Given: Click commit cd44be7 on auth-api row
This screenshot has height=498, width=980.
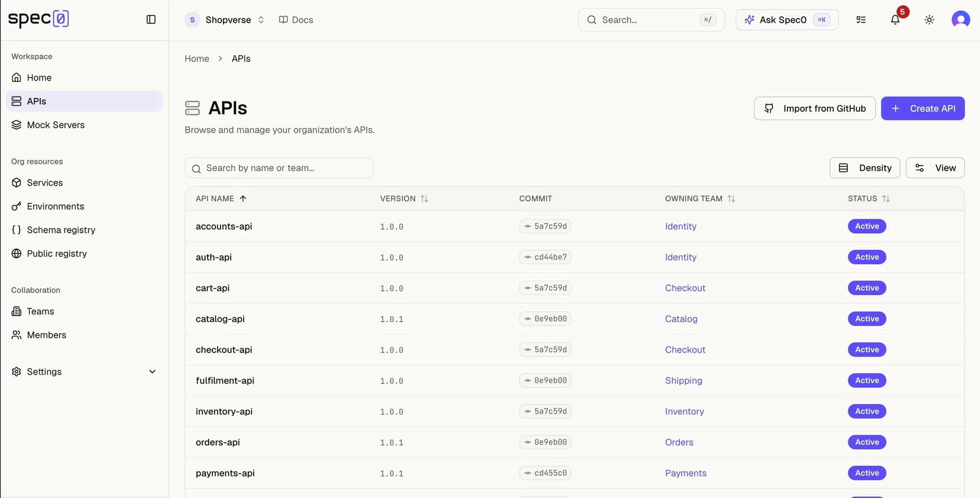Looking at the screenshot, I should pos(545,257).
